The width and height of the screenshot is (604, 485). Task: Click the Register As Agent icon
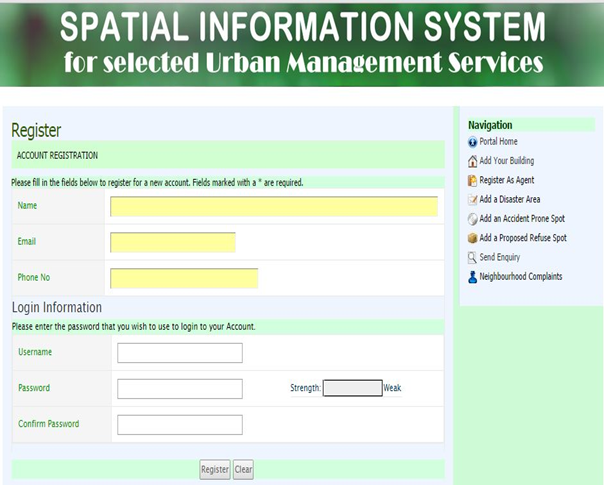472,181
